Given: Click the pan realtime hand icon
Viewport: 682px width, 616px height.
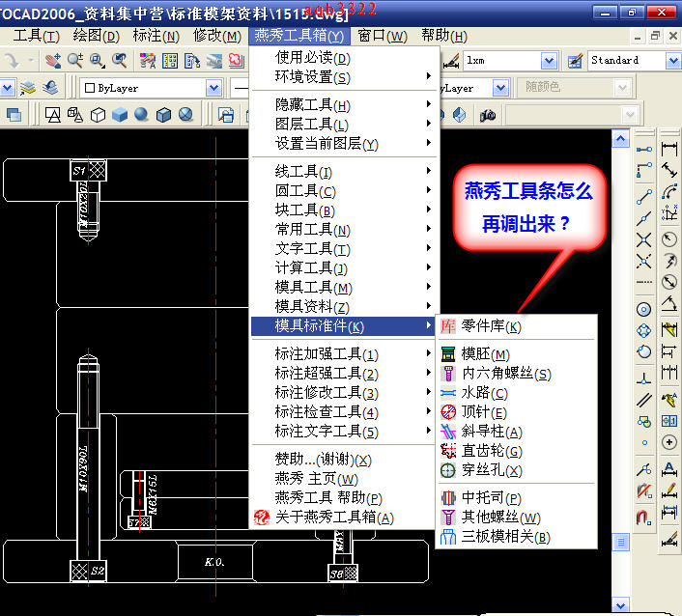Looking at the screenshot, I should click(53, 61).
